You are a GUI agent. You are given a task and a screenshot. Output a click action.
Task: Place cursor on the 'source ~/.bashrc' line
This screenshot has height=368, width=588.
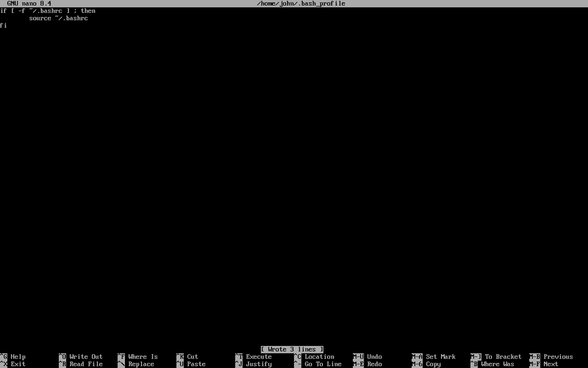tap(59, 18)
